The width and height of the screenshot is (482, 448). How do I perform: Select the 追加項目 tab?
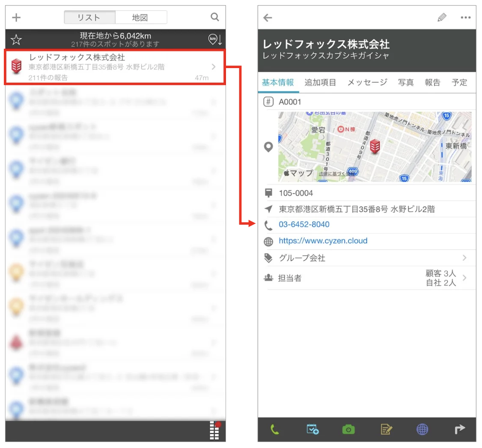(x=320, y=82)
